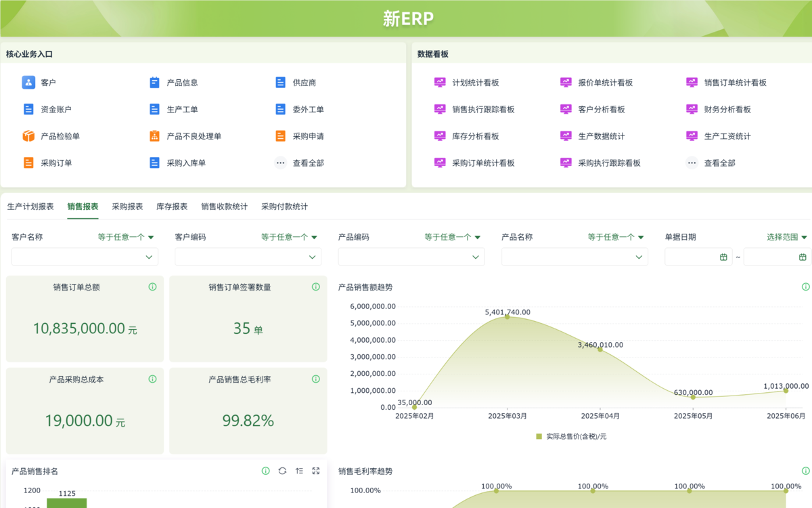Click 查看全部 dots in 核心业务入口
Viewport: 812px width, 508px height.
[x=281, y=163]
